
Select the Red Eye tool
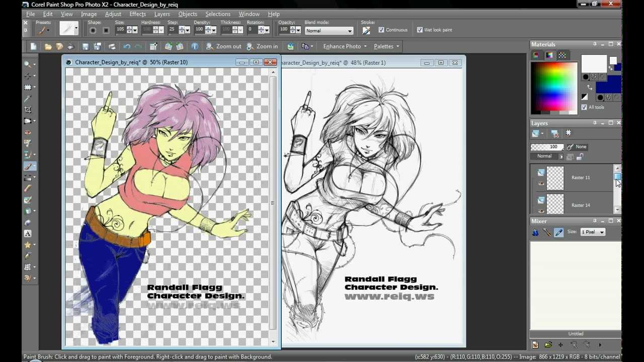(28, 132)
